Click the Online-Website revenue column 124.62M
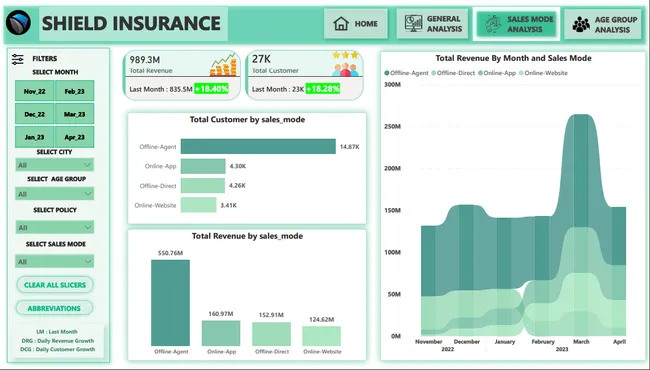 (x=322, y=336)
